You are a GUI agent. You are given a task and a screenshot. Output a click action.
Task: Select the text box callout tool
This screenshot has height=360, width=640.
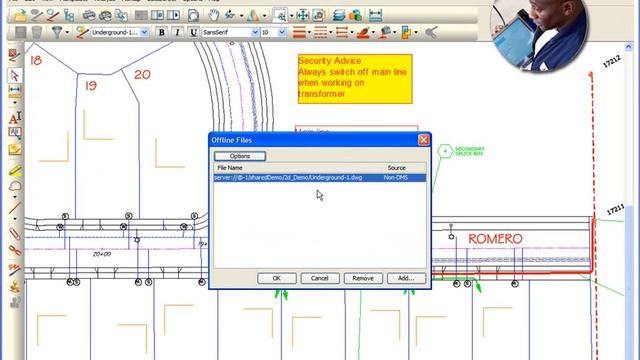click(x=15, y=133)
